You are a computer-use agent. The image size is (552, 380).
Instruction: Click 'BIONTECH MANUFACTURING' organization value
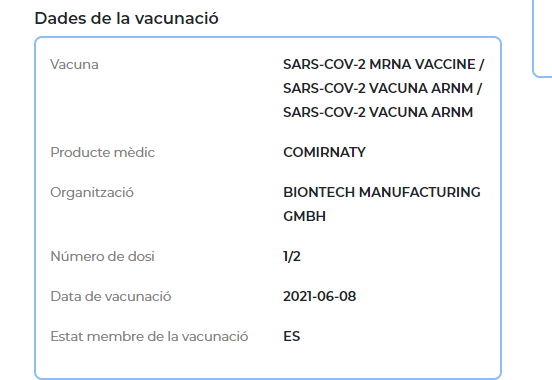(382, 192)
